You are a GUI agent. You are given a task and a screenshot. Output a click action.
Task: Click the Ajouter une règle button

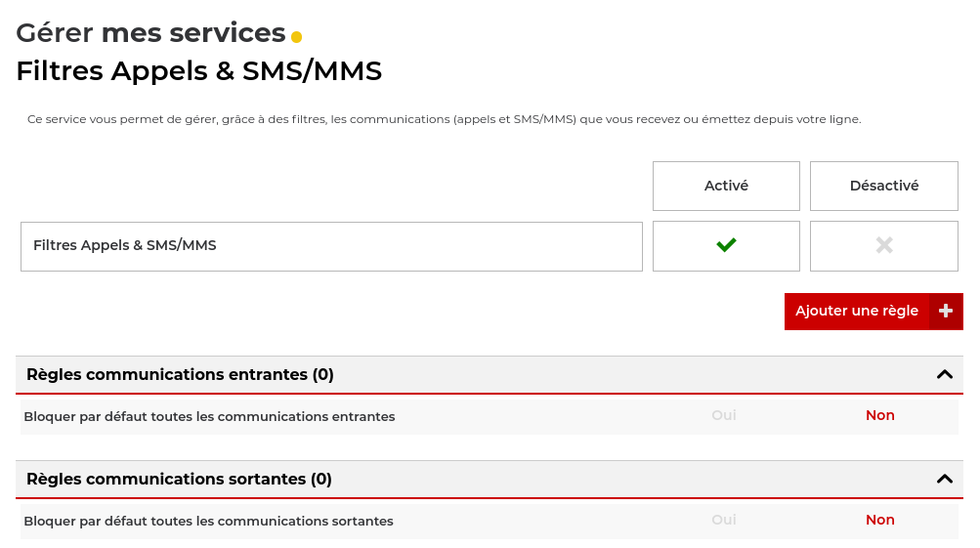coord(873,312)
